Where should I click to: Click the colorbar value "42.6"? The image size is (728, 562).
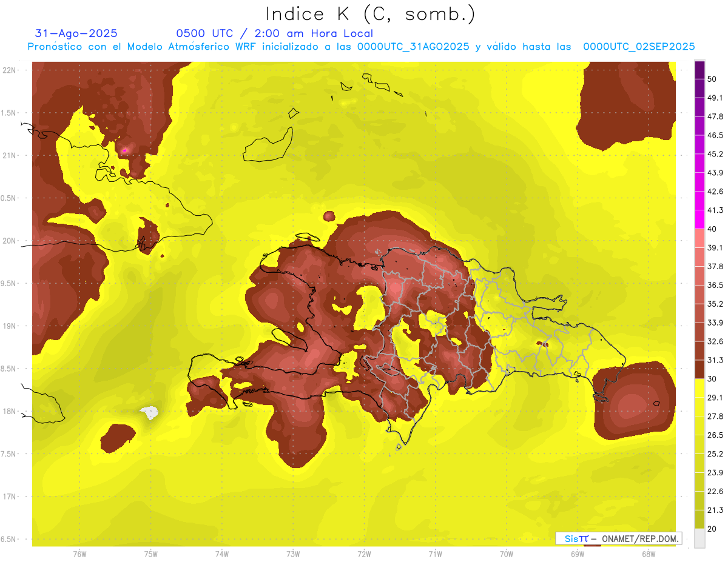click(715, 192)
